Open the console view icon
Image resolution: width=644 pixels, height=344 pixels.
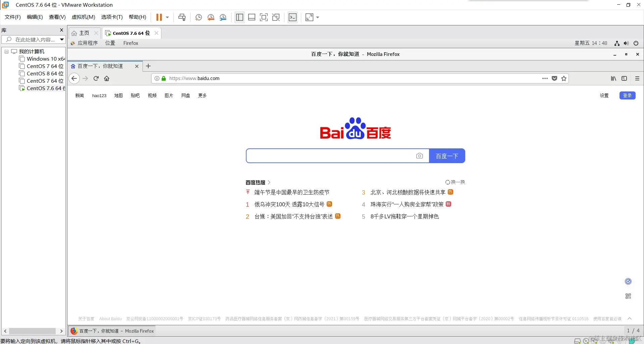[x=293, y=17]
